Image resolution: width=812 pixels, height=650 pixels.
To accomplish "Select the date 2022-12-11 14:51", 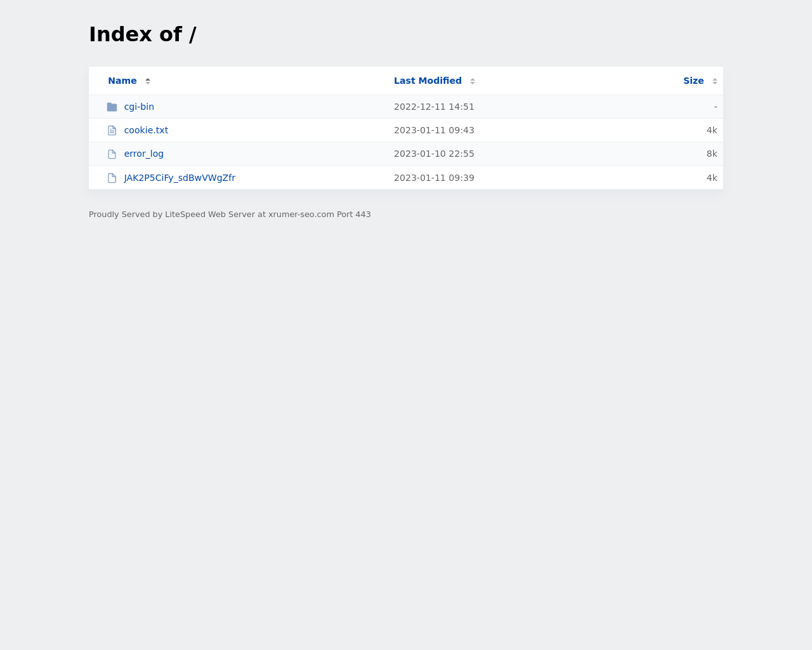I will pos(434,107).
